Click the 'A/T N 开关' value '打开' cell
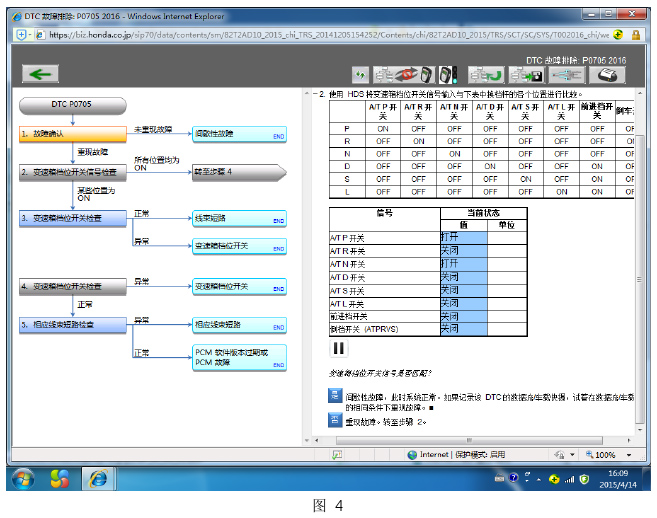The image size is (657, 518). pos(463,264)
